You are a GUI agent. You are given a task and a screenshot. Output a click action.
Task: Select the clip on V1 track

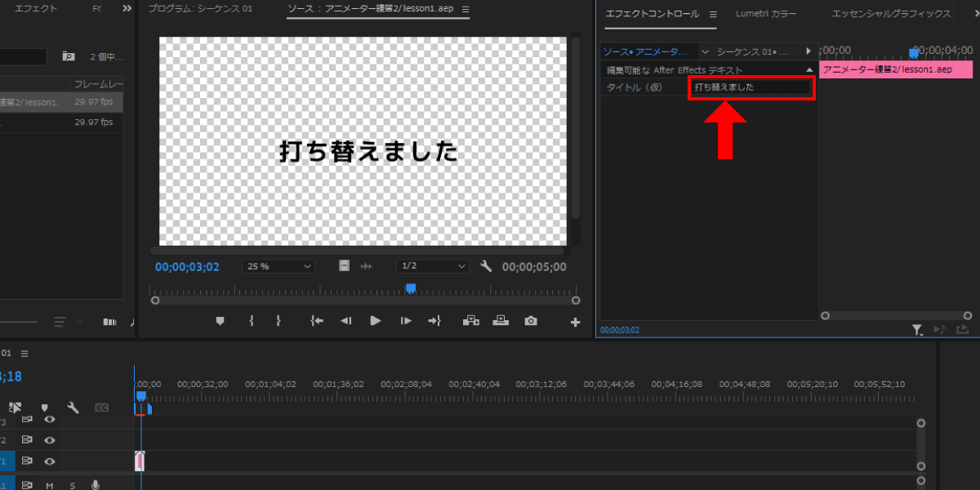140,461
